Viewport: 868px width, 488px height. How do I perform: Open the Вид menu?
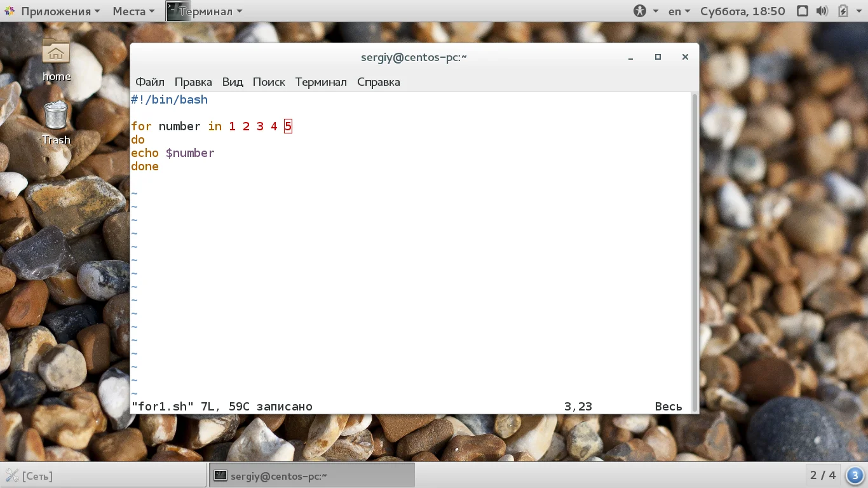[x=233, y=82]
